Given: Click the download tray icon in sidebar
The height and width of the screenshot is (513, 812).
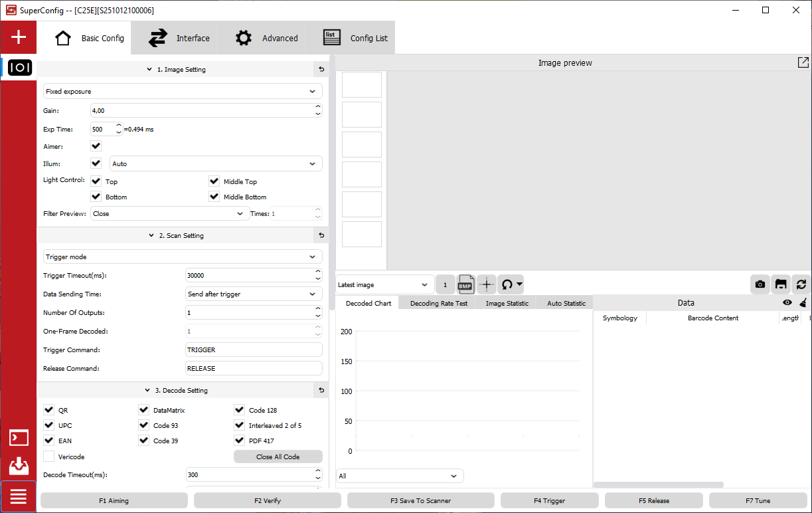Looking at the screenshot, I should [19, 466].
